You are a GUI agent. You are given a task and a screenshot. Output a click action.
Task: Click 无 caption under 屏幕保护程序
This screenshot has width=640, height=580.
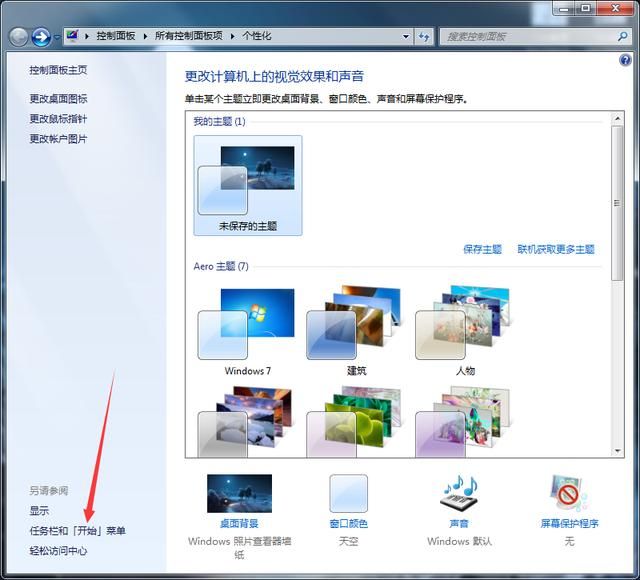coord(569,541)
